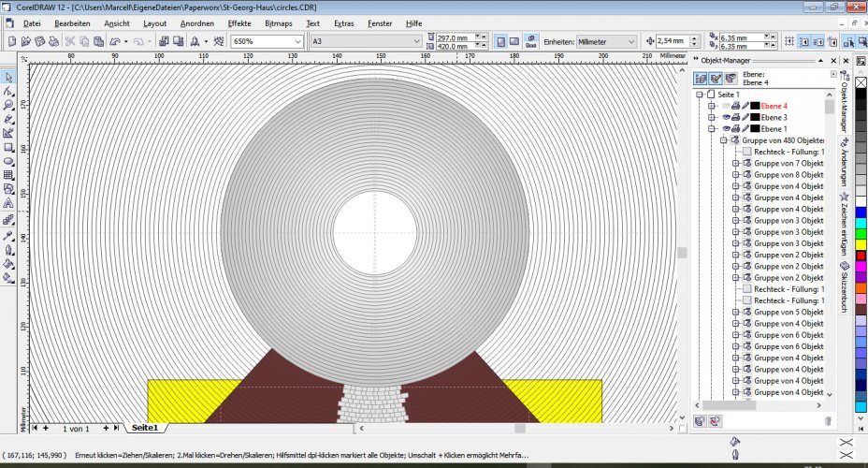Click the Print icon in toolbar
The height and width of the screenshot is (468, 868).
[x=53, y=41]
